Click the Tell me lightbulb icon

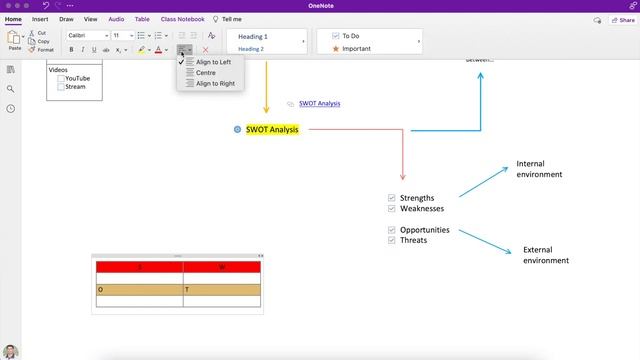coord(216,19)
